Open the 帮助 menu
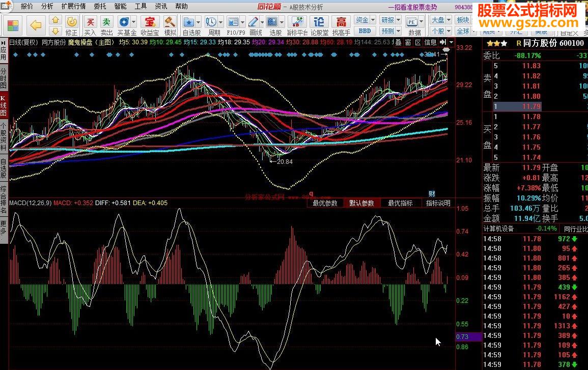Screen dimensions: 588x370 pos(182,7)
